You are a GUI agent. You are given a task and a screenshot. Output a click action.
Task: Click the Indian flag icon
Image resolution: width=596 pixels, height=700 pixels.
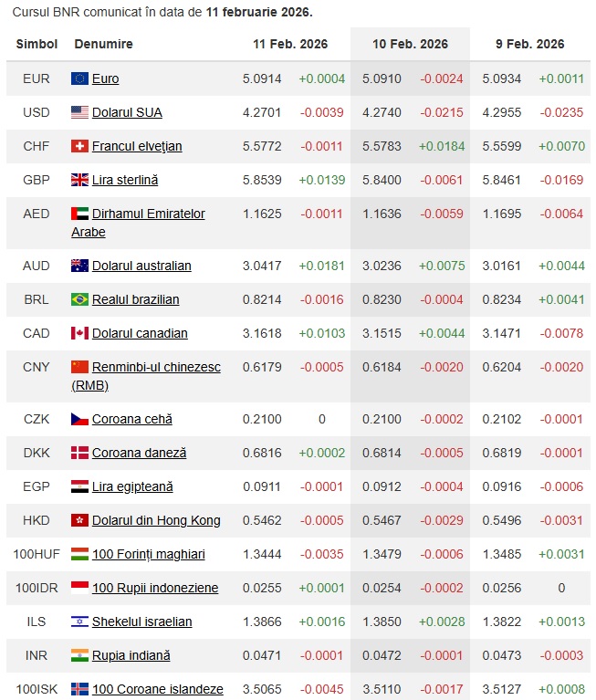(79, 655)
